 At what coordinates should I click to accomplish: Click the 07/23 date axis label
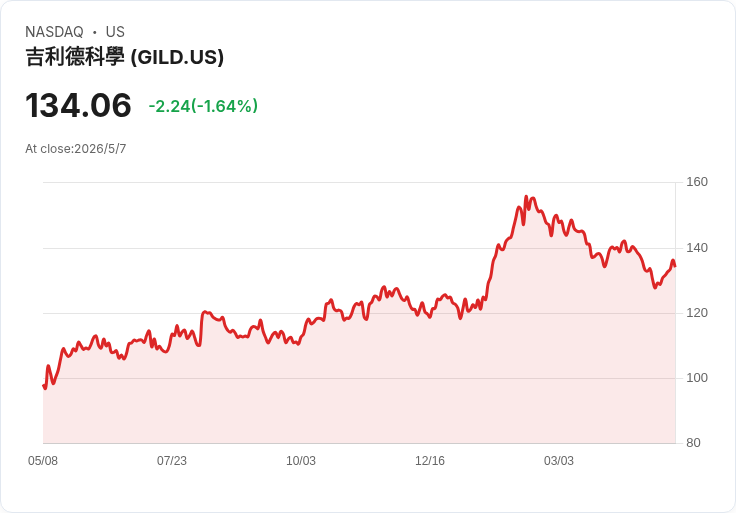click(x=172, y=461)
